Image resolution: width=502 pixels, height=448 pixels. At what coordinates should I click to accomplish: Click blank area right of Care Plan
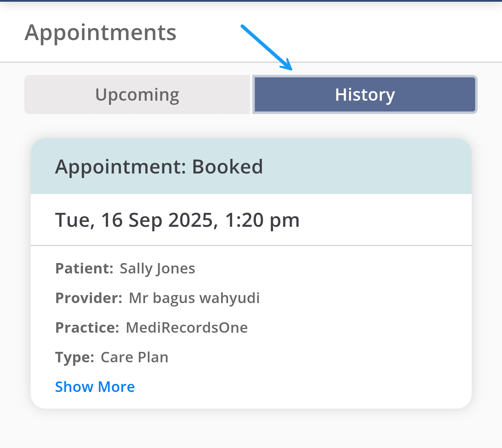click(x=314, y=357)
